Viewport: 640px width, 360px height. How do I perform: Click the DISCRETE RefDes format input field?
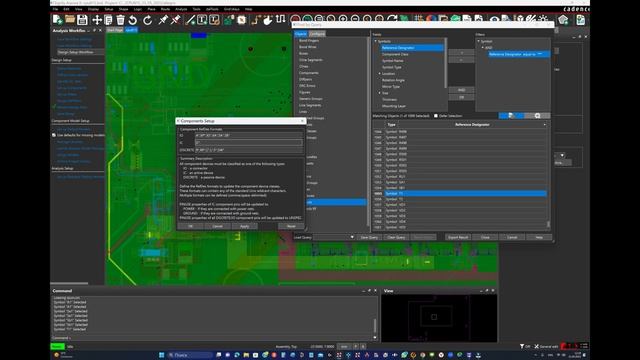point(249,150)
